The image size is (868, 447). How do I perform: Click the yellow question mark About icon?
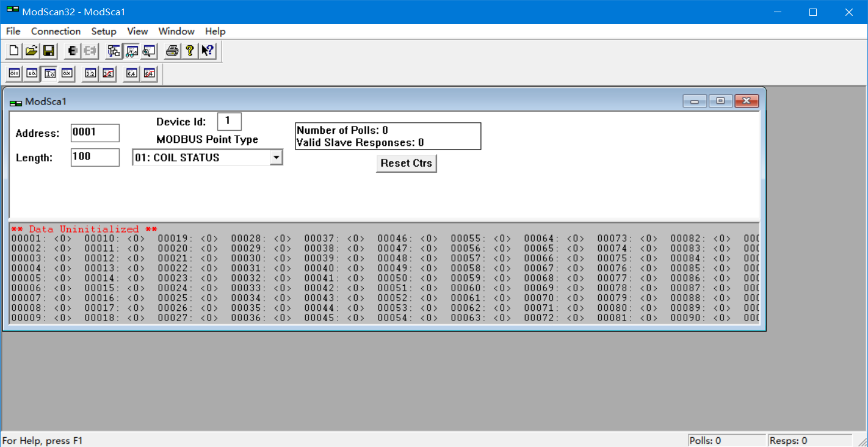[190, 51]
